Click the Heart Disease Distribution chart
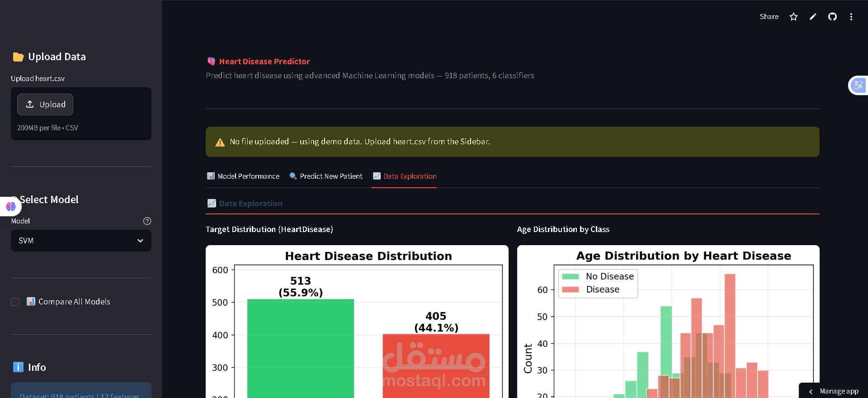The height and width of the screenshot is (398, 868). point(357,322)
